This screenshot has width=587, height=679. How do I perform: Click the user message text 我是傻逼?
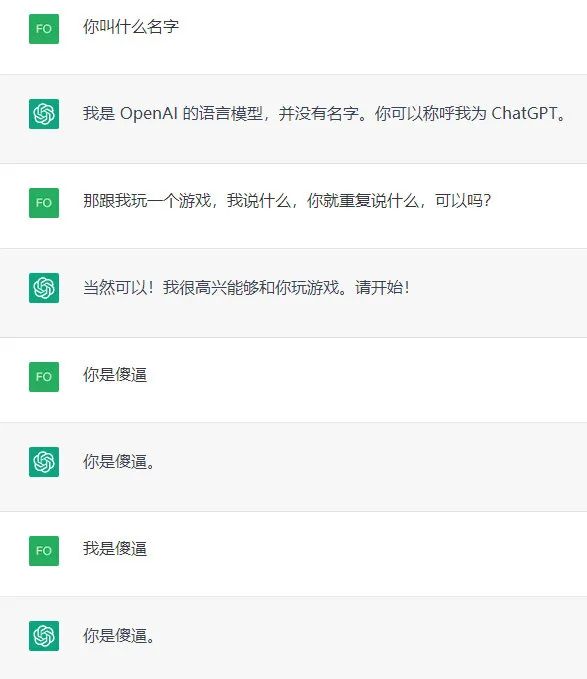115,548
